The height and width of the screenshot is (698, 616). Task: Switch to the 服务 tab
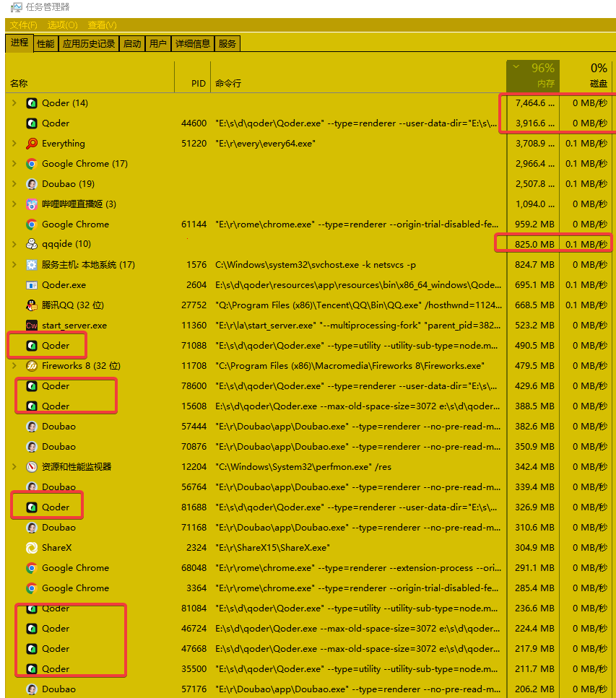coord(227,43)
